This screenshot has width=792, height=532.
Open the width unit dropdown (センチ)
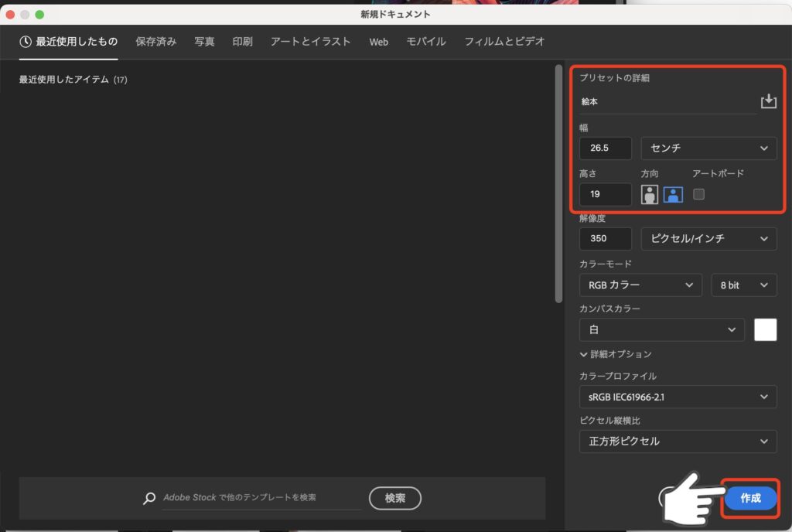coord(708,148)
